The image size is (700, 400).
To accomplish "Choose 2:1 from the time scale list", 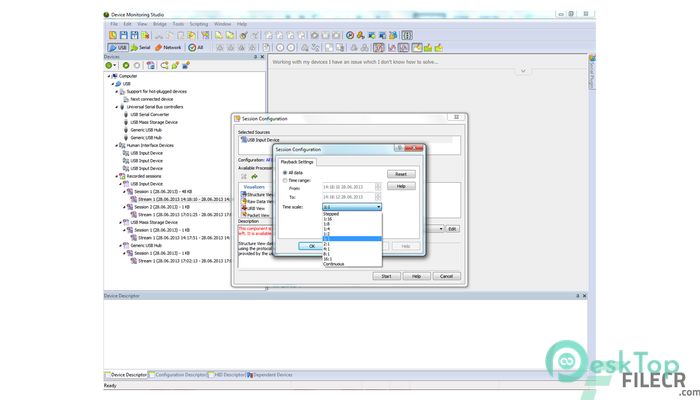I will [352, 244].
